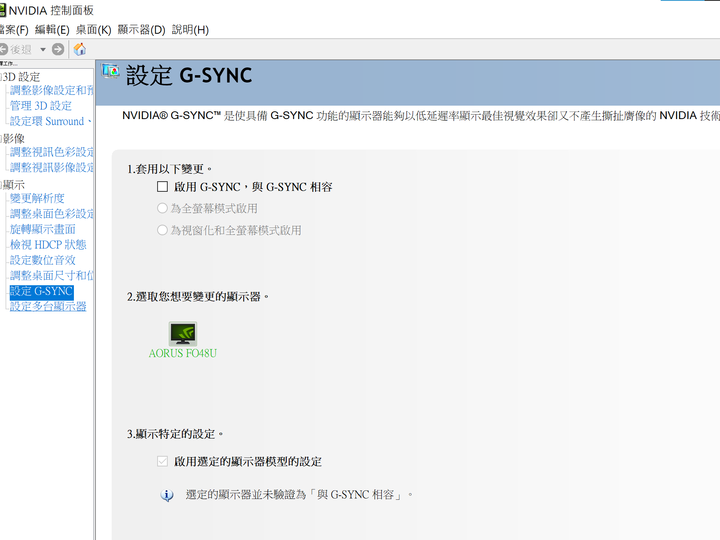This screenshot has width=720, height=540.
Task: Open the 說明(H) menu
Action: pos(190,30)
